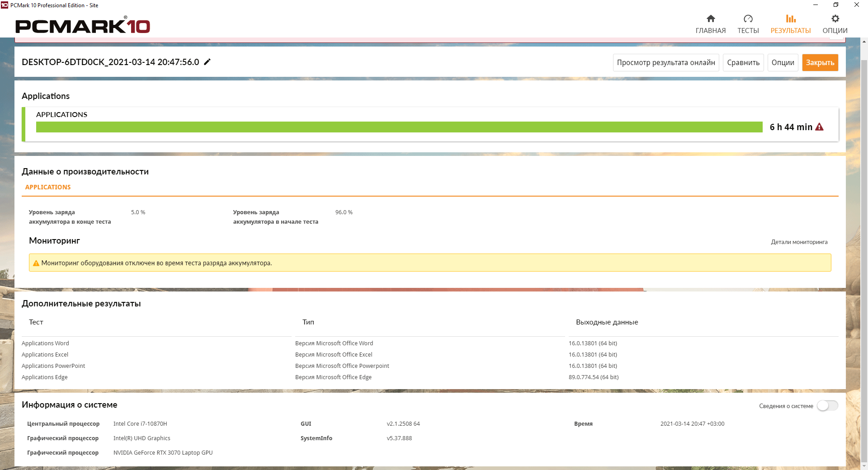This screenshot has width=868, height=470.
Task: Click the GUI version v2.1.2508 64
Action: coord(403,424)
